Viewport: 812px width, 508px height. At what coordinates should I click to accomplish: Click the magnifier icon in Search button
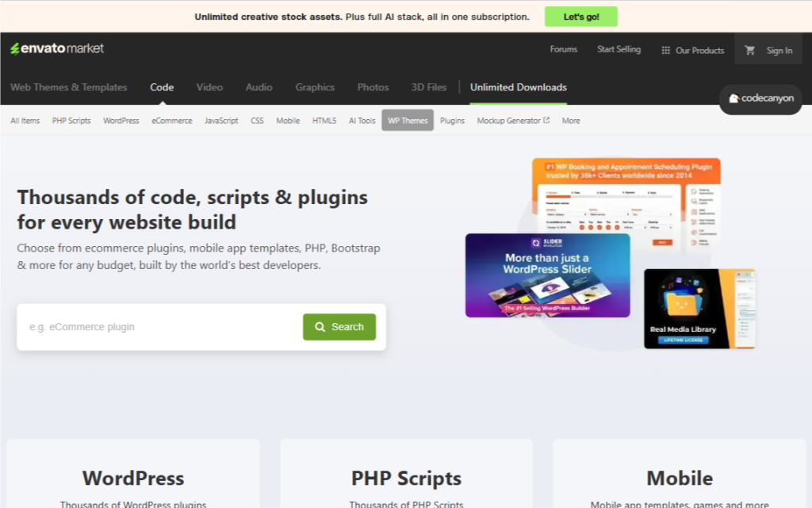320,327
